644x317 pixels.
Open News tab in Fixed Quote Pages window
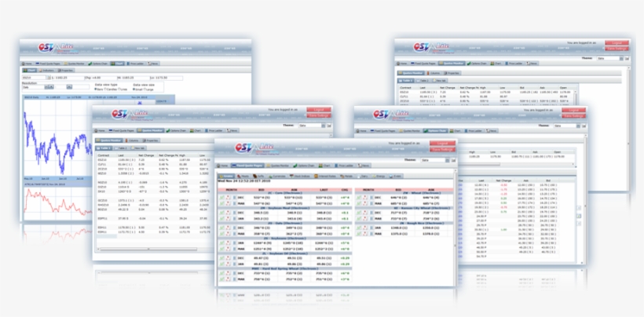(364, 166)
